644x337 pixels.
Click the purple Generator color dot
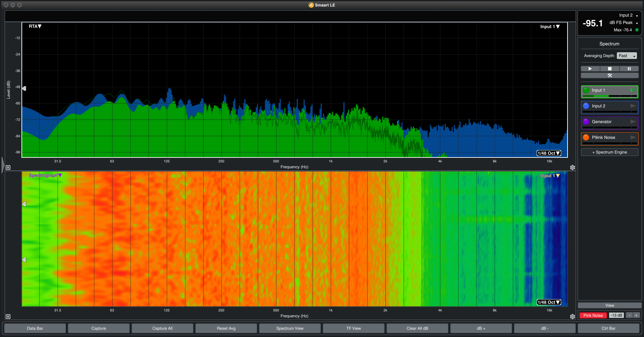click(x=586, y=122)
